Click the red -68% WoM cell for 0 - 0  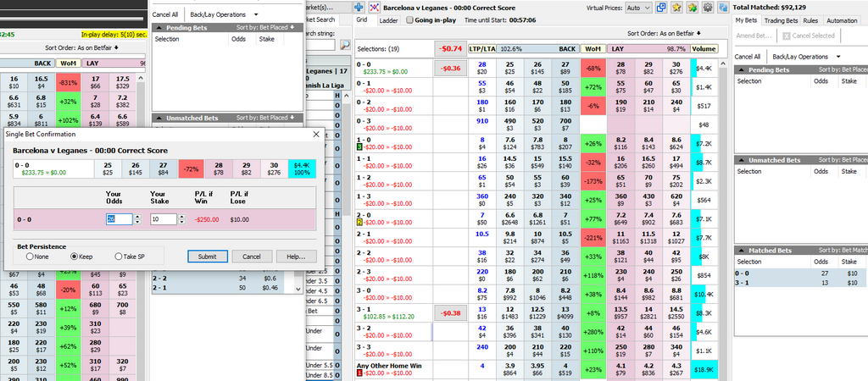[593, 68]
